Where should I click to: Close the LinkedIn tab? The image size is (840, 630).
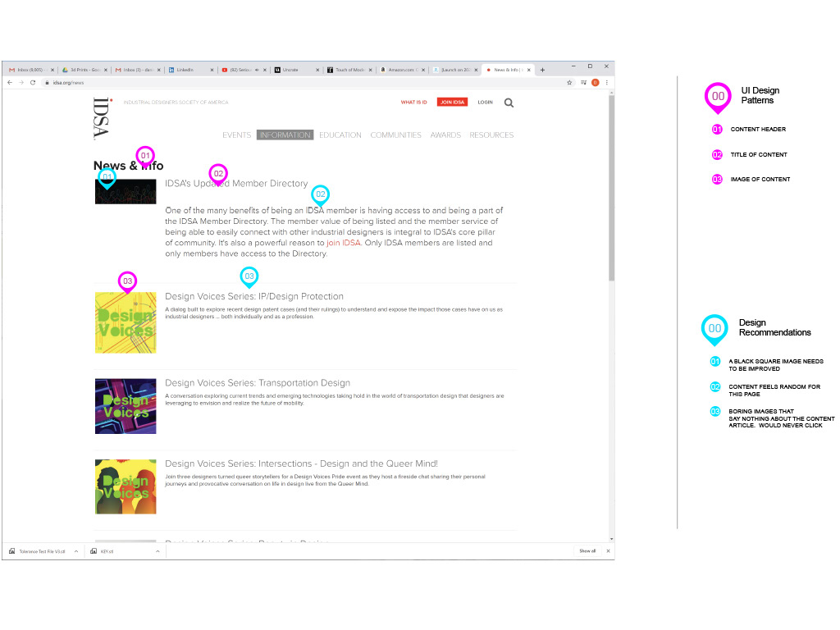[212, 70]
